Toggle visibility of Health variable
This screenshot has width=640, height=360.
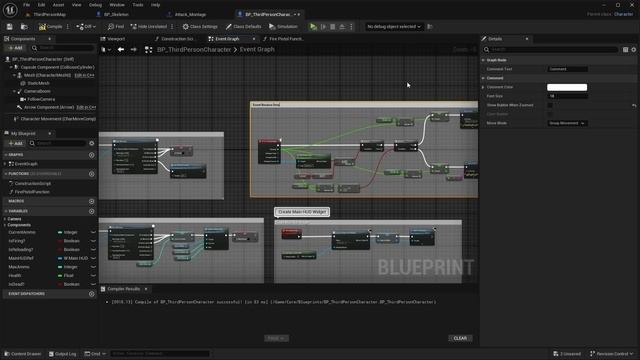[x=93, y=276]
